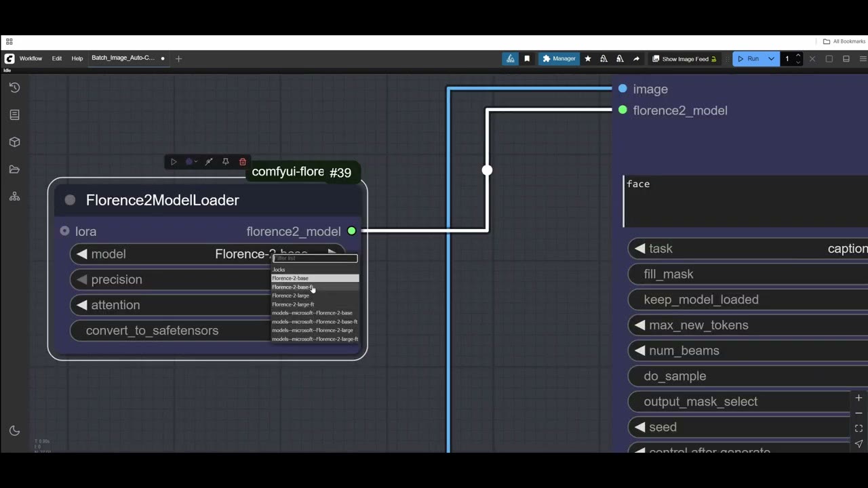Click the Filter list input field
This screenshot has width=868, height=488.
pyautogui.click(x=315, y=258)
